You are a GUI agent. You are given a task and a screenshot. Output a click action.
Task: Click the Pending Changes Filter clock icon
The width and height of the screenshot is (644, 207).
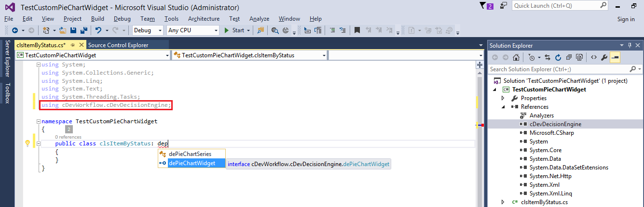[x=531, y=58]
